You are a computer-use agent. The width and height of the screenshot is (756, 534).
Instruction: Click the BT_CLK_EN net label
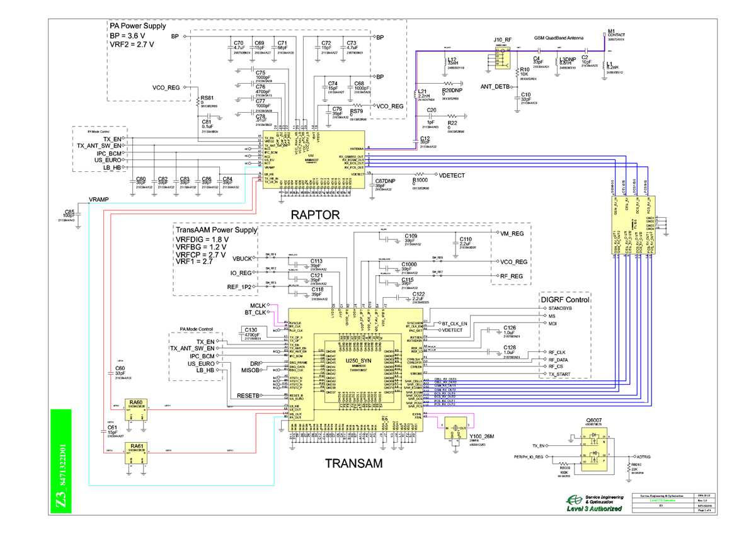[455, 323]
